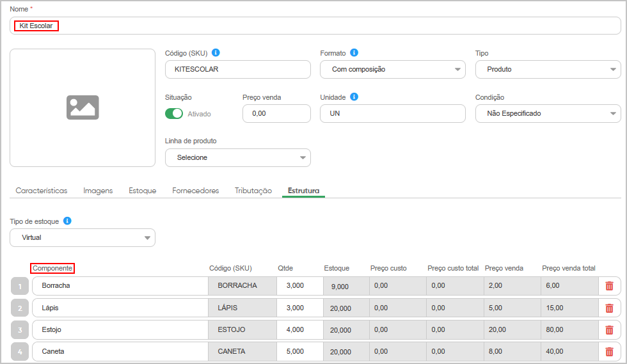
Task: Open the Tipo de estoque Virtual dropdown
Action: pos(83,237)
